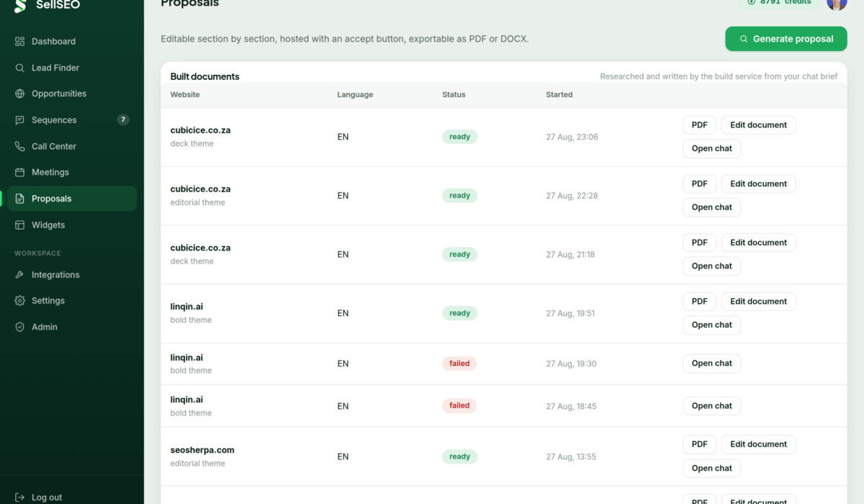Open the Widgets page
Image resolution: width=864 pixels, height=504 pixels.
(72, 225)
